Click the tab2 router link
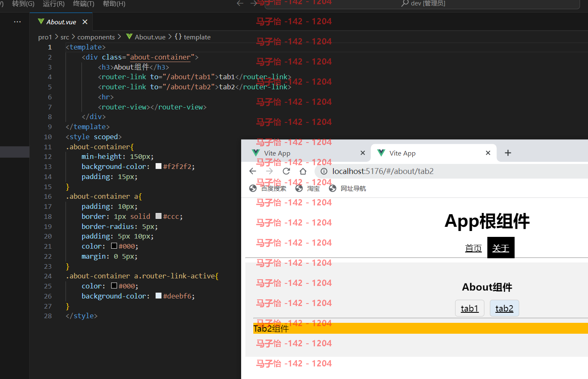The width and height of the screenshot is (588, 379). (x=505, y=309)
